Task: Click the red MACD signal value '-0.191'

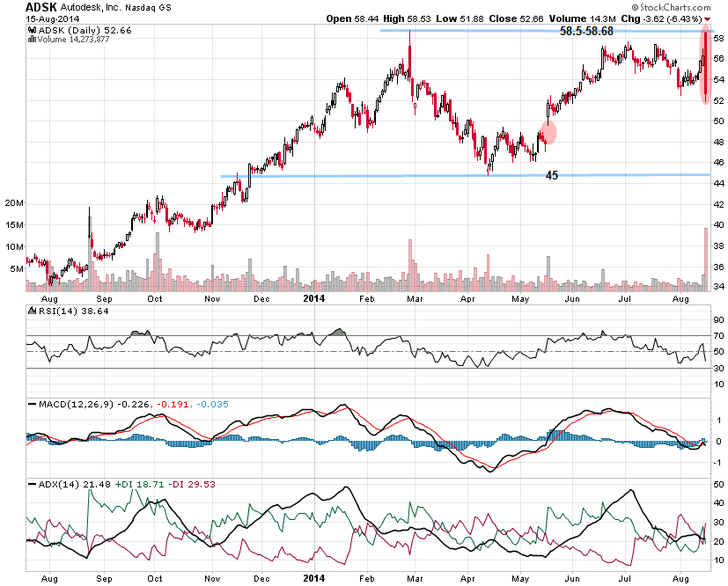Action: pyautogui.click(x=173, y=404)
